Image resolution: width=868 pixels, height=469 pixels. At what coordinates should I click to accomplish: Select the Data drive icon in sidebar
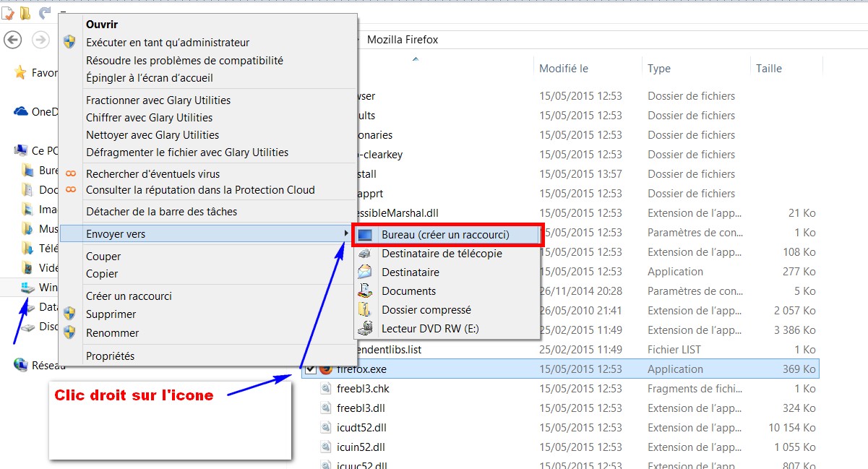(28, 307)
